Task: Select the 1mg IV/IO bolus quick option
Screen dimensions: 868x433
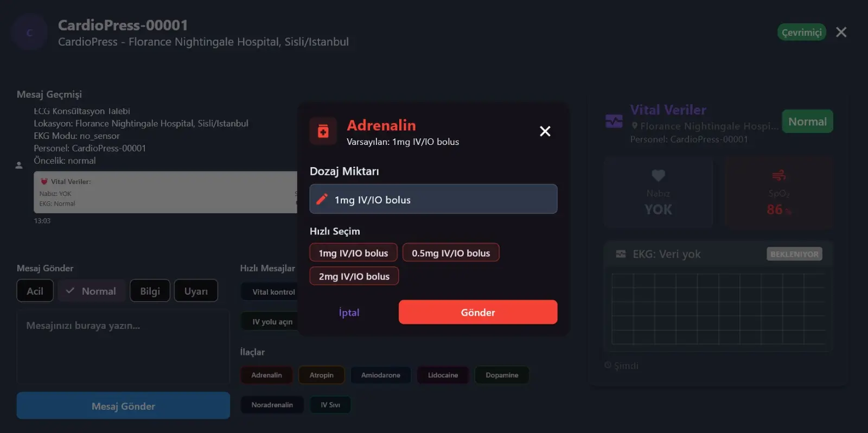Action: (353, 253)
